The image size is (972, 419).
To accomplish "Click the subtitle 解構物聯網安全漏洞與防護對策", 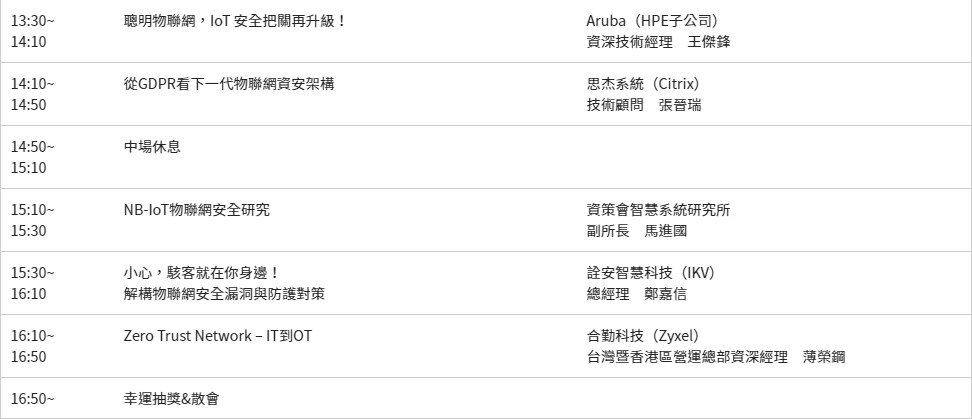I will (224, 294).
